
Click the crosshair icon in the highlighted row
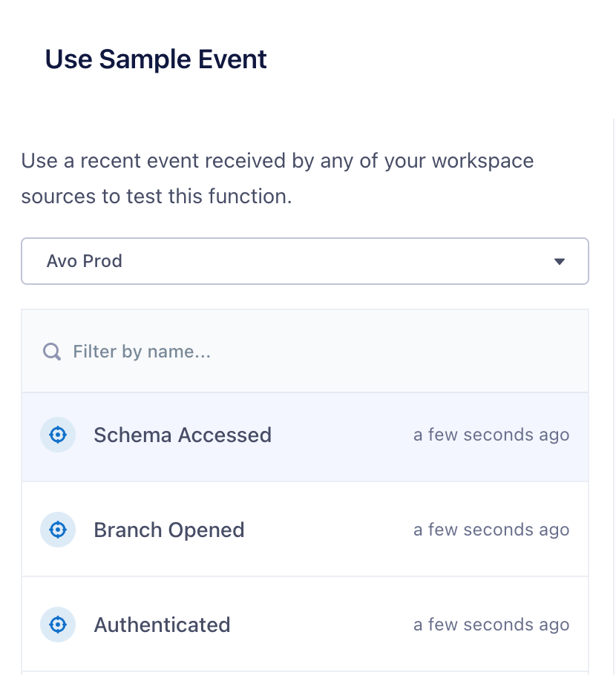(58, 435)
